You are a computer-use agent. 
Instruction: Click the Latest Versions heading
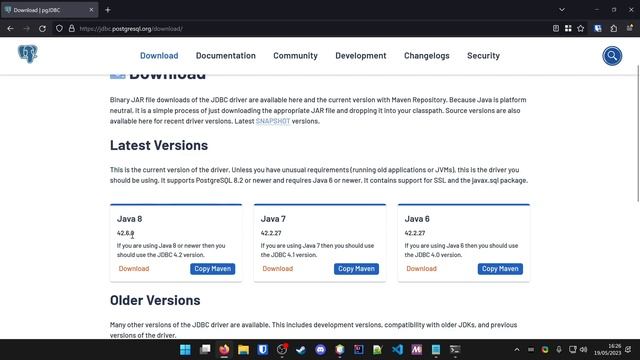coord(159,145)
